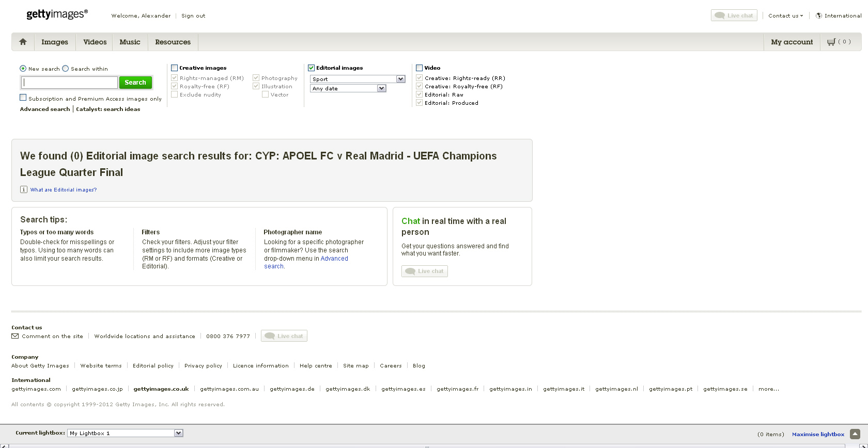The width and height of the screenshot is (868, 448).
Task: Click the green Search button
Action: [135, 82]
